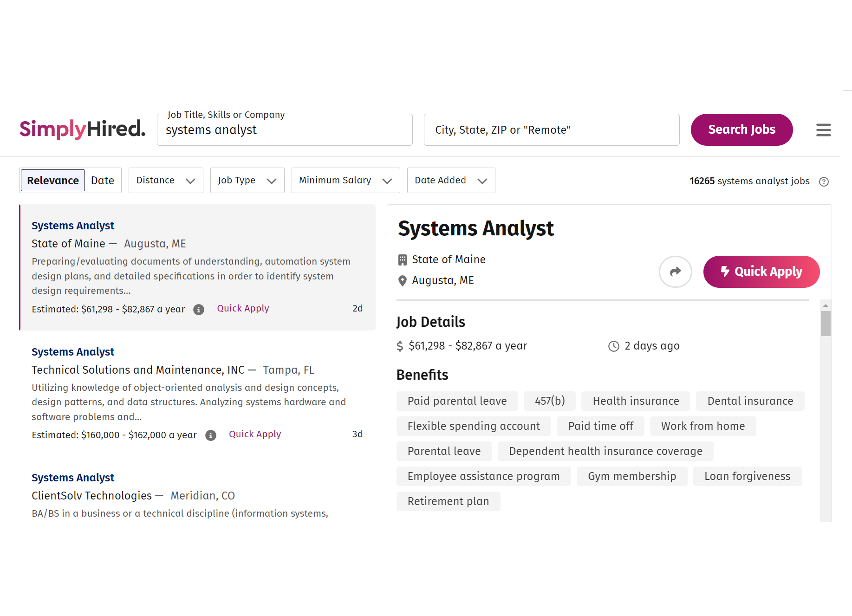Click Quick Apply on Tampa listing
852x616 pixels.
(x=255, y=434)
